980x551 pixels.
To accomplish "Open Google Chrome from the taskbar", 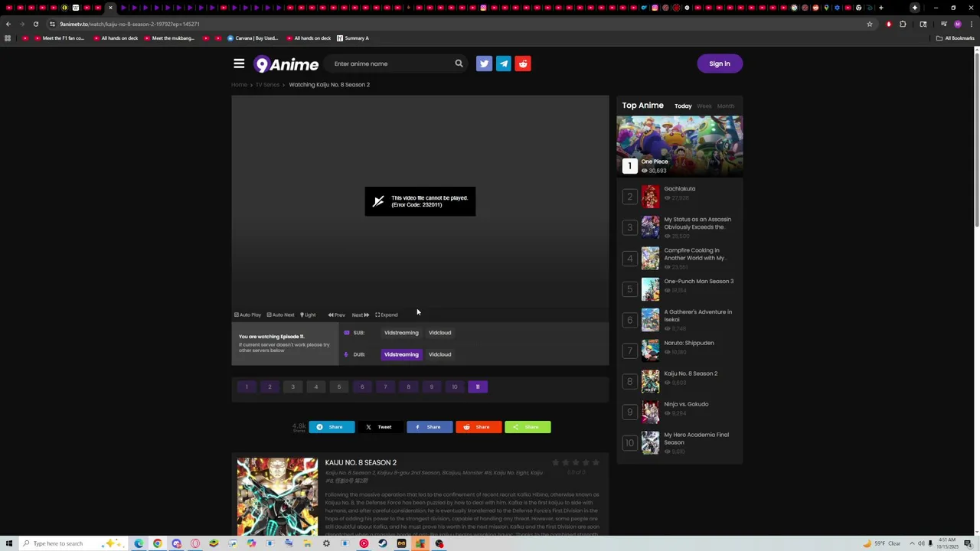I will tap(157, 543).
